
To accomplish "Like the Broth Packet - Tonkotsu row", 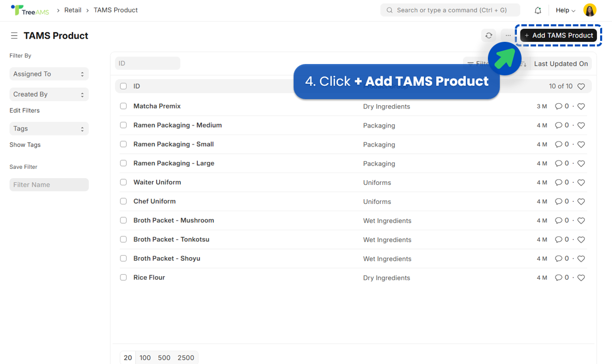I will (x=581, y=240).
